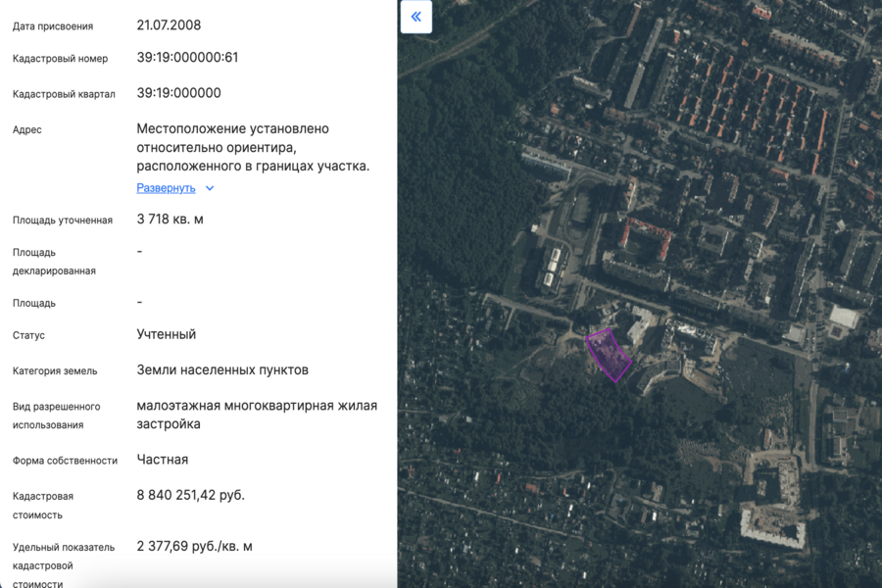Collapse the info panel with double-chevron button
The height and width of the screenshot is (588, 882).
416,17
